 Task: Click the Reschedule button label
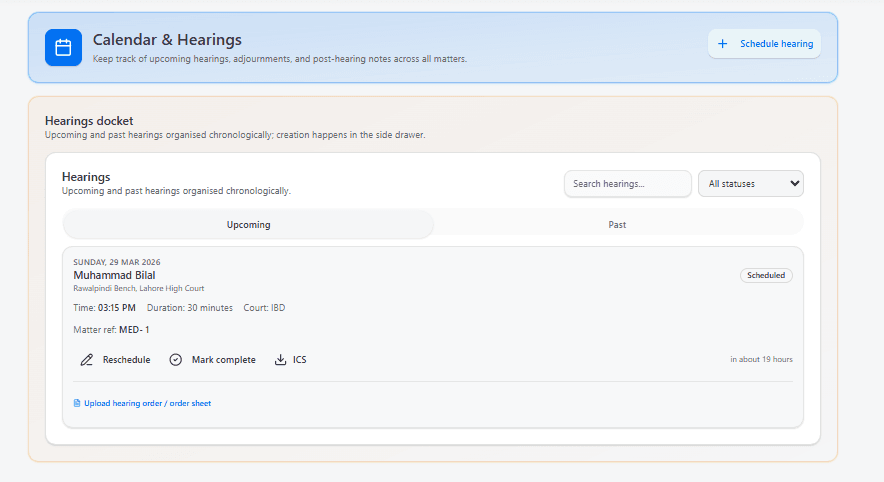(126, 360)
